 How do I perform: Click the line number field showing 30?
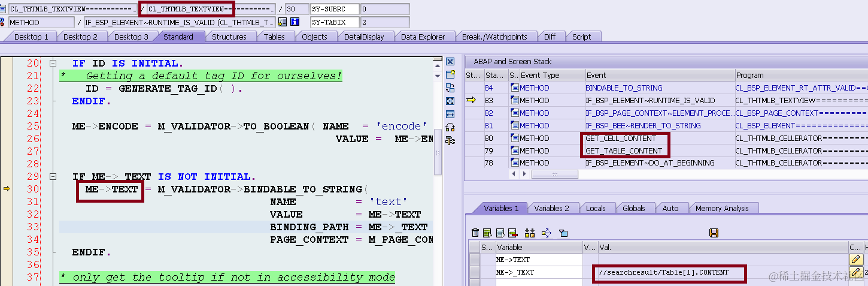pyautogui.click(x=297, y=9)
